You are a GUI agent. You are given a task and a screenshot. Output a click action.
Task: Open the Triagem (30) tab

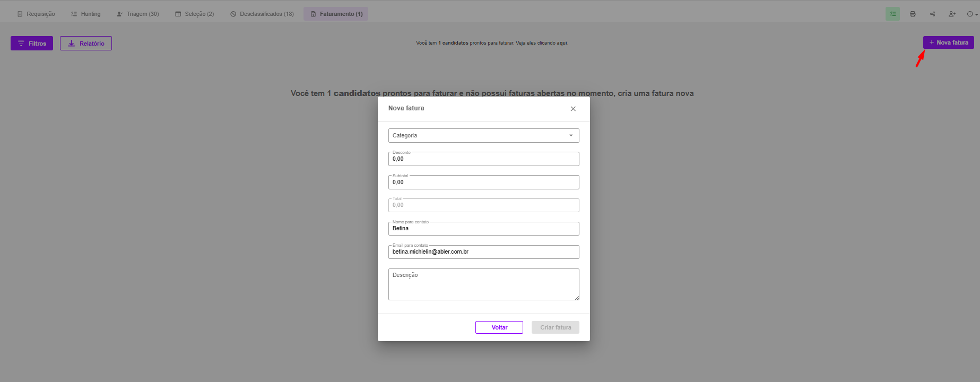pos(138,14)
